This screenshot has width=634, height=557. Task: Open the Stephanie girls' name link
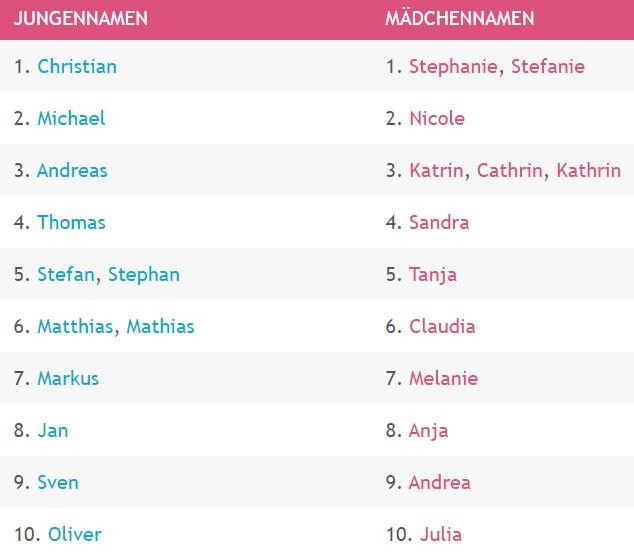[x=455, y=67]
